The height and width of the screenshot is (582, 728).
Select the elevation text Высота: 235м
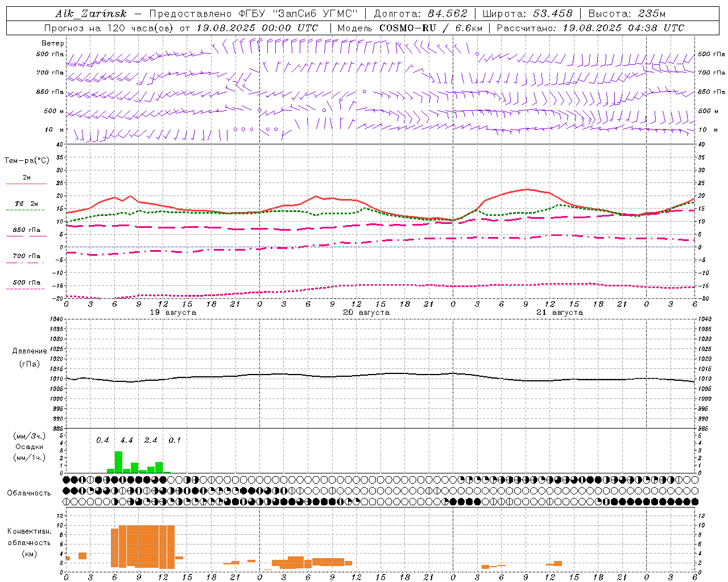627,14
